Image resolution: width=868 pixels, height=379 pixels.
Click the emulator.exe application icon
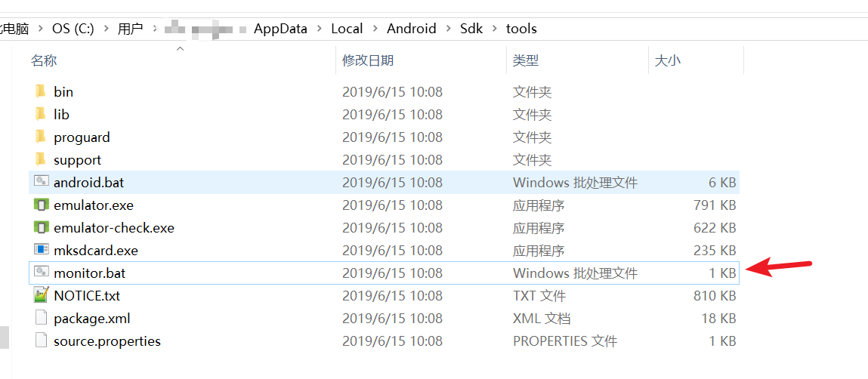[x=42, y=205]
